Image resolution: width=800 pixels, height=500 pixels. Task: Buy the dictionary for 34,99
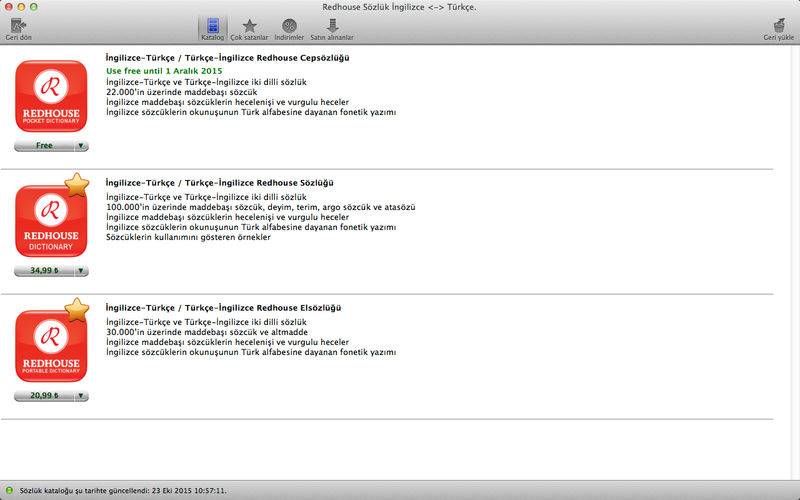click(44, 270)
